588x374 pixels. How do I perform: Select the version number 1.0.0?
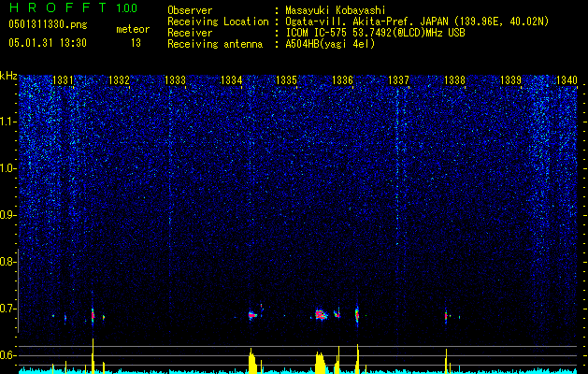pyautogui.click(x=127, y=8)
